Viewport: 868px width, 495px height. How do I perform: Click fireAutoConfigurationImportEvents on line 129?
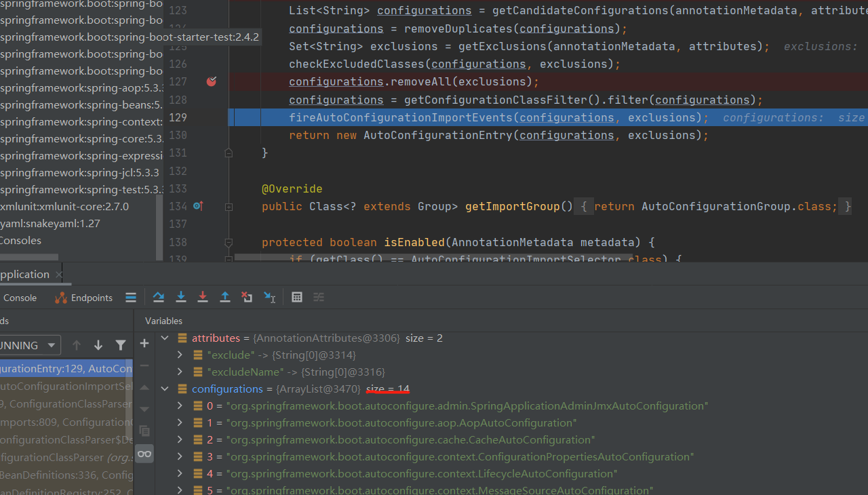tap(401, 117)
